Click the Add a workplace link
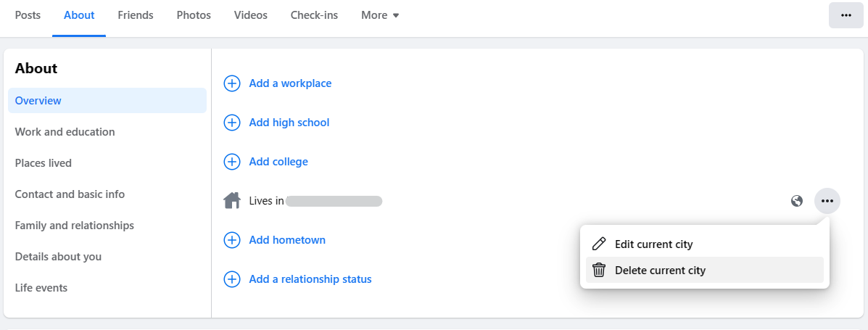 [x=290, y=83]
